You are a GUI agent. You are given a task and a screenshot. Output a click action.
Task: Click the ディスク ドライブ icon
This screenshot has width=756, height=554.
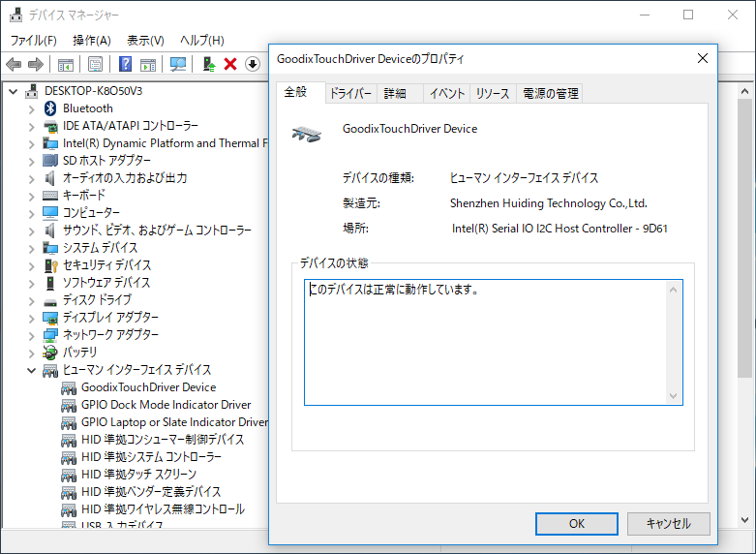(50, 302)
